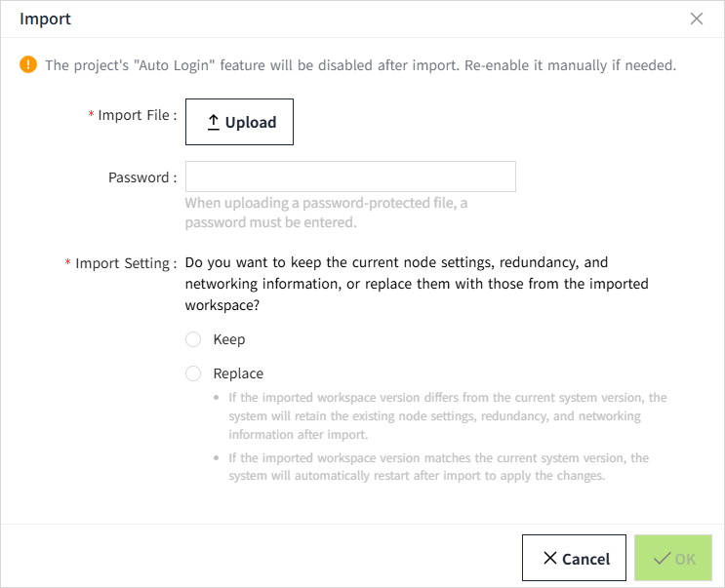Click the node settings question text
The image size is (725, 588).
[417, 284]
